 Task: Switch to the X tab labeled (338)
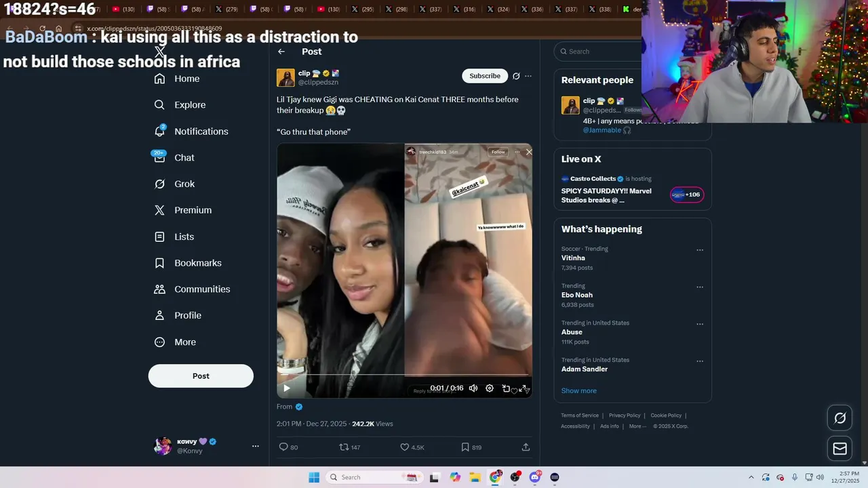(599, 9)
